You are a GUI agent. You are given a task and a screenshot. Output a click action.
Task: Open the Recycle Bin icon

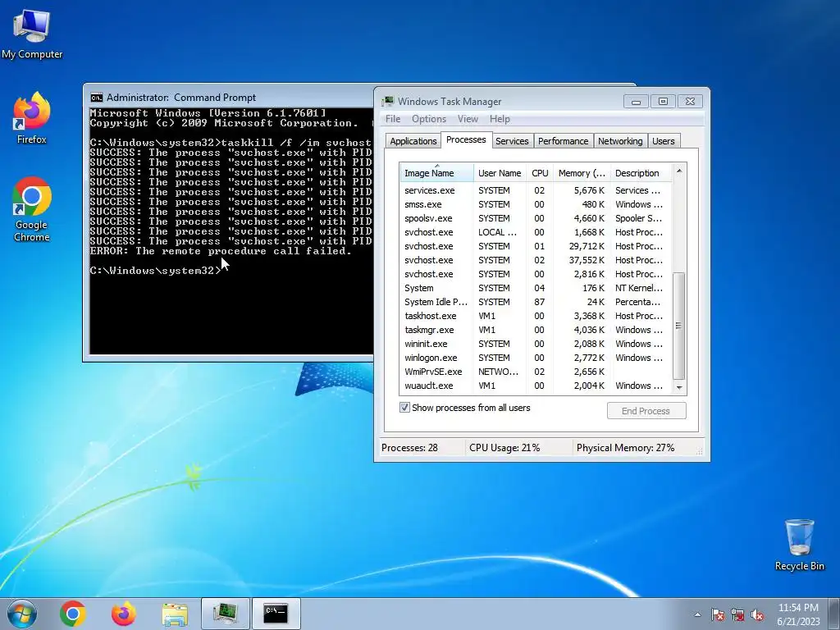799,545
